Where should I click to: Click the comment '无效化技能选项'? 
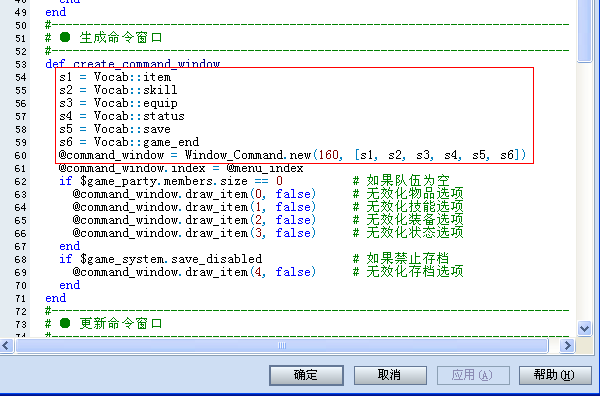click(415, 207)
